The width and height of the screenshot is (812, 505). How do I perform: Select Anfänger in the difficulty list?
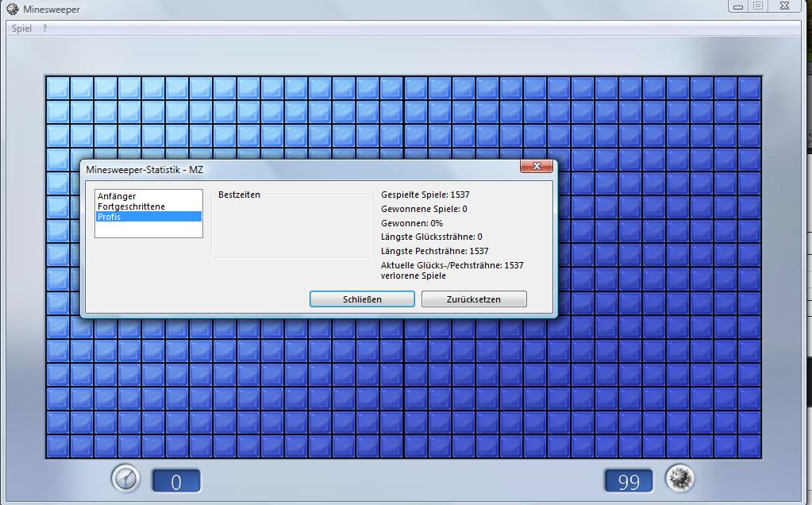[x=117, y=196]
